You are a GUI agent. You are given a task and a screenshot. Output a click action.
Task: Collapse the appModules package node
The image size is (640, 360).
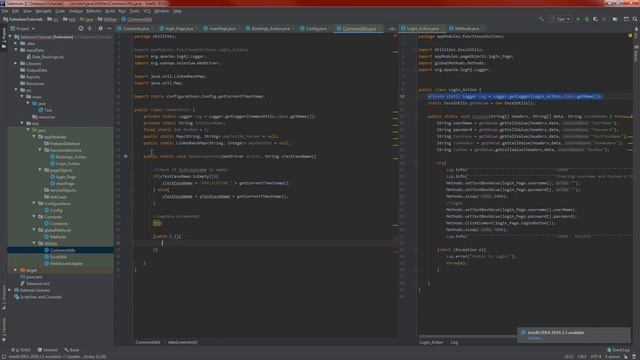(x=34, y=137)
